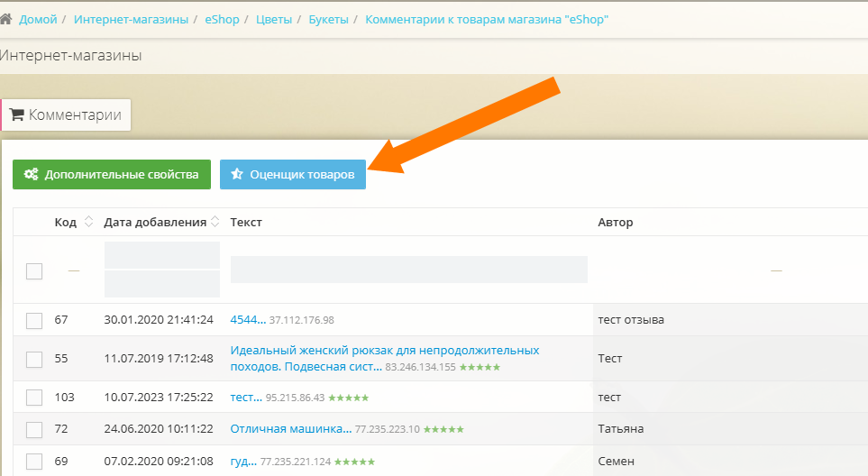The image size is (868, 476).
Task: Navigate to the eShop breadcrumb item
Action: pyautogui.click(x=223, y=19)
